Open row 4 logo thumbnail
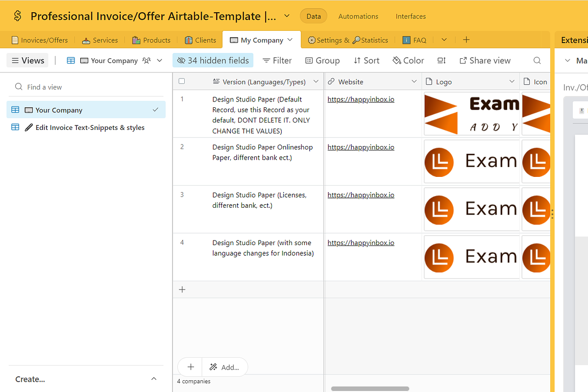Viewport: 588px width, 392px height. pos(471,257)
